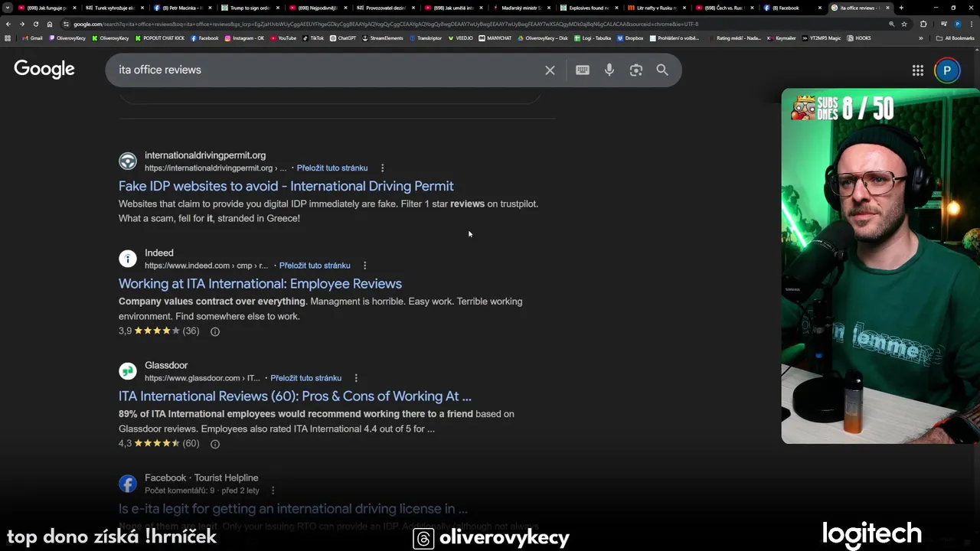The width and height of the screenshot is (980, 551).
Task: Open 'Is e-ita legit' Facebook result
Action: [x=292, y=509]
